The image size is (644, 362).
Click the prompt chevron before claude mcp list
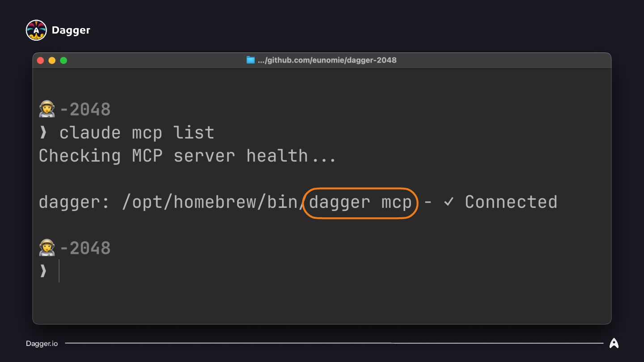[x=43, y=133]
